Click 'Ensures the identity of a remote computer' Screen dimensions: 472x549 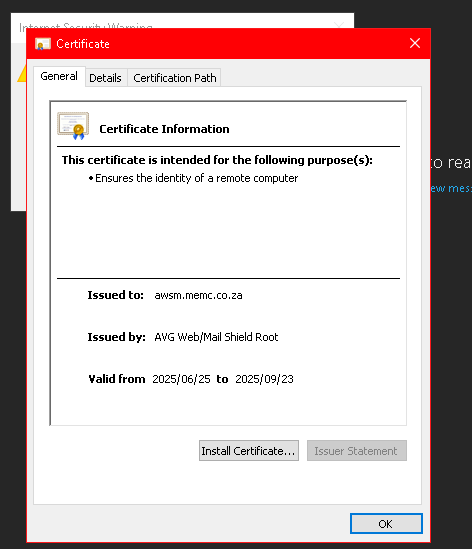[196, 178]
